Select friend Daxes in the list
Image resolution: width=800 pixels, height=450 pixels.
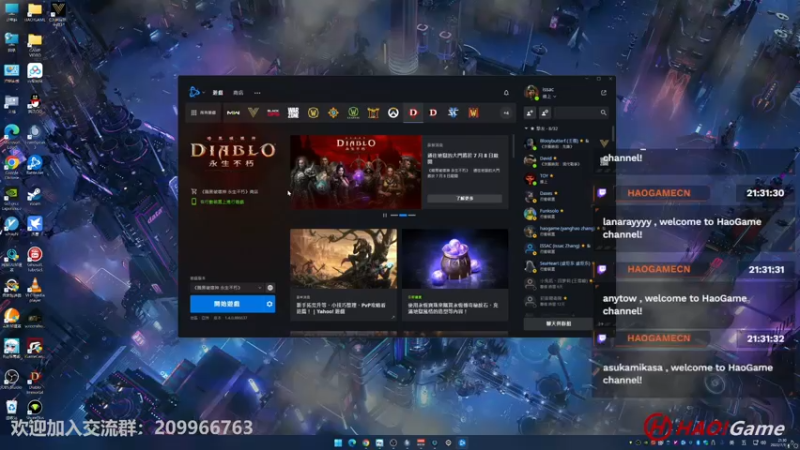[559, 196]
